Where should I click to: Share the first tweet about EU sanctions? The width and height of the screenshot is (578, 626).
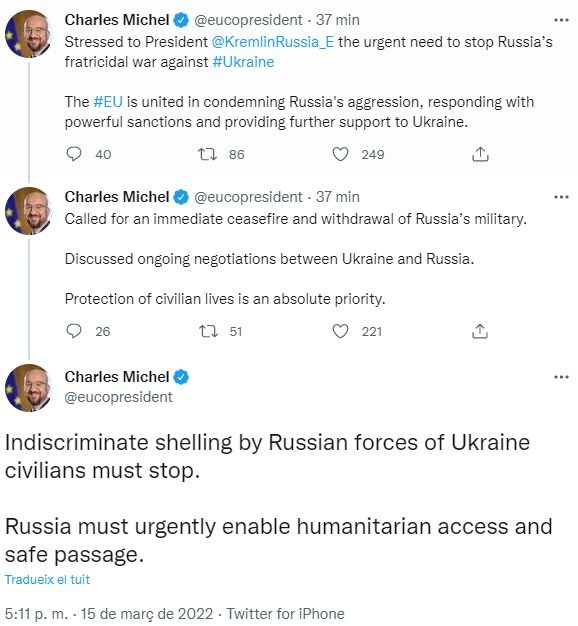coord(480,154)
